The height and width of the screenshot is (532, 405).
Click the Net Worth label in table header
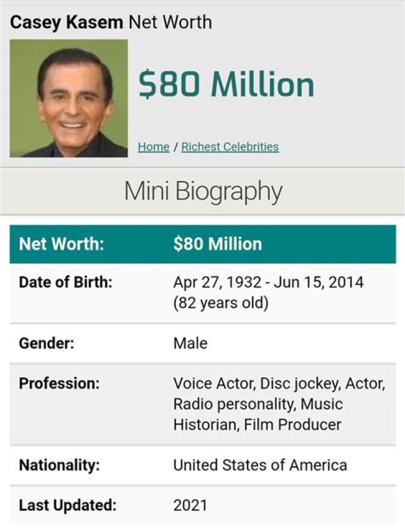point(62,244)
